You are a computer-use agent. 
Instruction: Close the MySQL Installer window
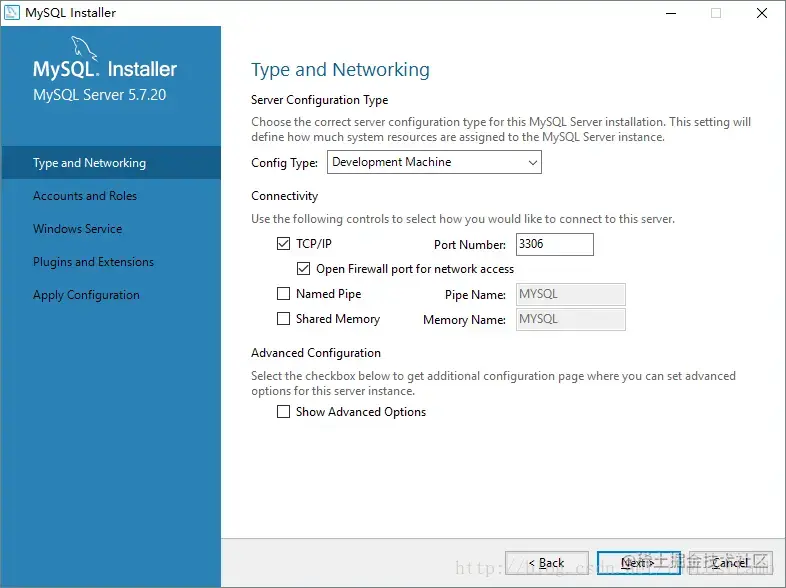click(761, 13)
